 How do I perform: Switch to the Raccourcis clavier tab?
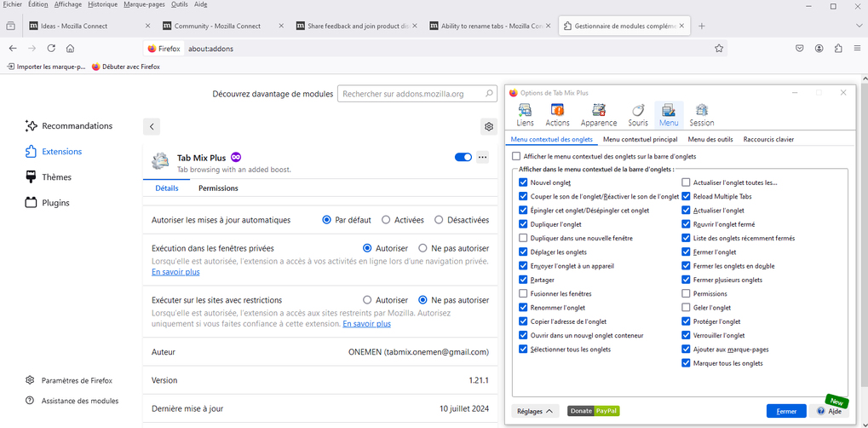tap(768, 139)
